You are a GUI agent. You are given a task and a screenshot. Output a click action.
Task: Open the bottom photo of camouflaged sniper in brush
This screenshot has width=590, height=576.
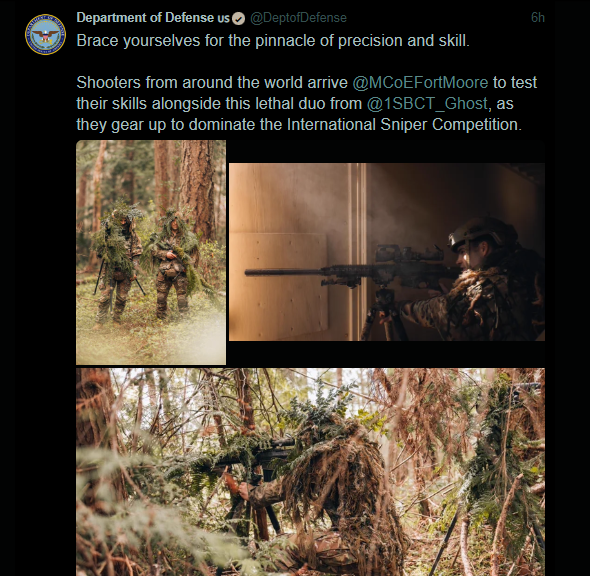pyautogui.click(x=310, y=472)
